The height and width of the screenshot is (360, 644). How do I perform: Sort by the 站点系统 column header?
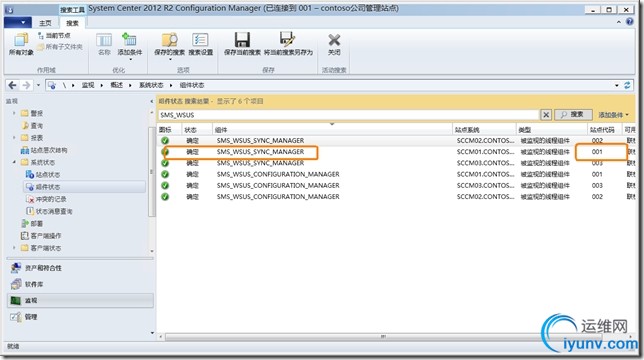(484, 130)
